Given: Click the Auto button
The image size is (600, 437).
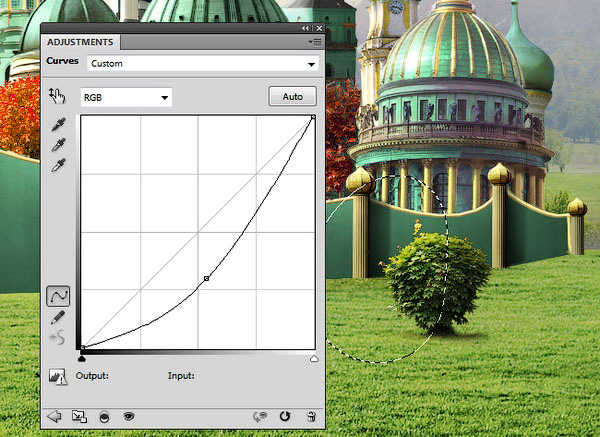Looking at the screenshot, I should click(292, 97).
